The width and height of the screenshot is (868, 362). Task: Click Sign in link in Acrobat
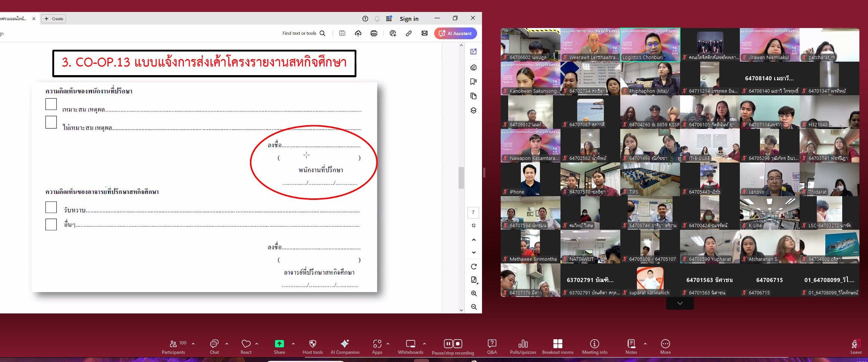click(x=409, y=19)
